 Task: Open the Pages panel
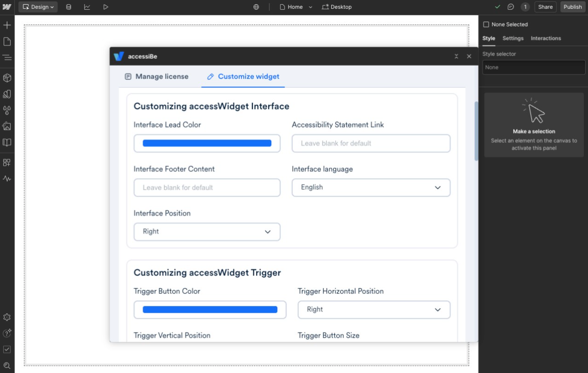(7, 41)
